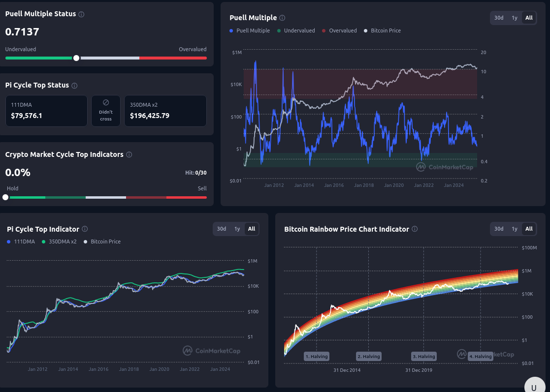The image size is (550, 392).
Task: Select 30d range on Puell Multiple chart
Action: (499, 18)
